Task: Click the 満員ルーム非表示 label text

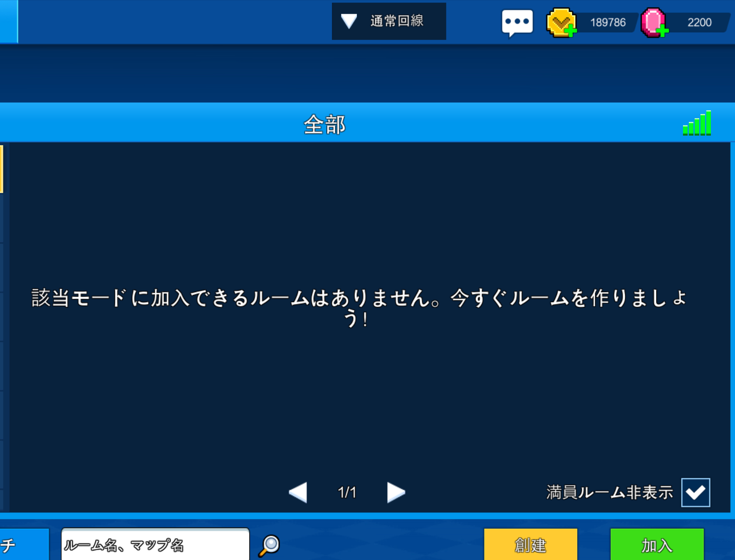Action: pos(609,493)
